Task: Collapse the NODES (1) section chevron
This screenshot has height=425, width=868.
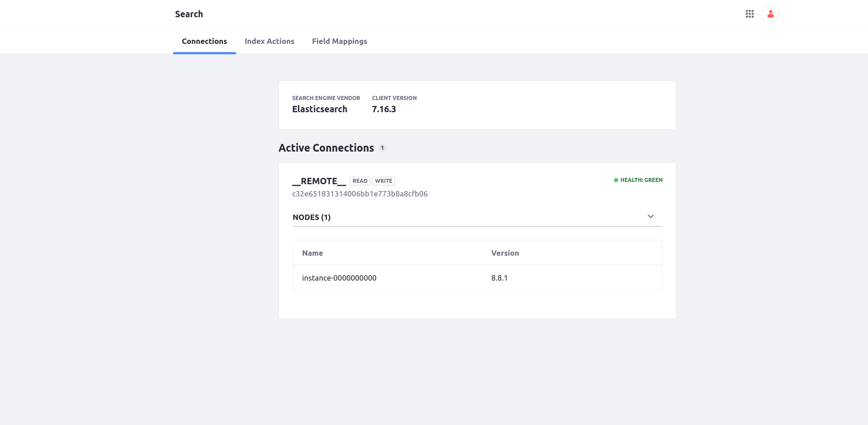Action: [651, 216]
